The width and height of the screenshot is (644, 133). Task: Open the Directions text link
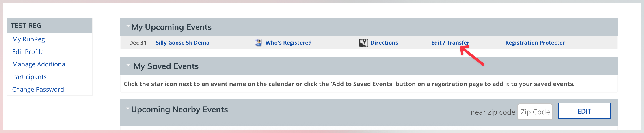[x=384, y=43]
